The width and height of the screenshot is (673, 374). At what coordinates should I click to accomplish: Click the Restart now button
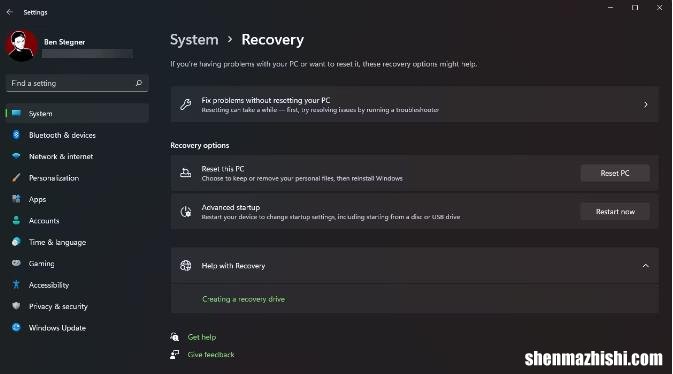[x=615, y=211]
